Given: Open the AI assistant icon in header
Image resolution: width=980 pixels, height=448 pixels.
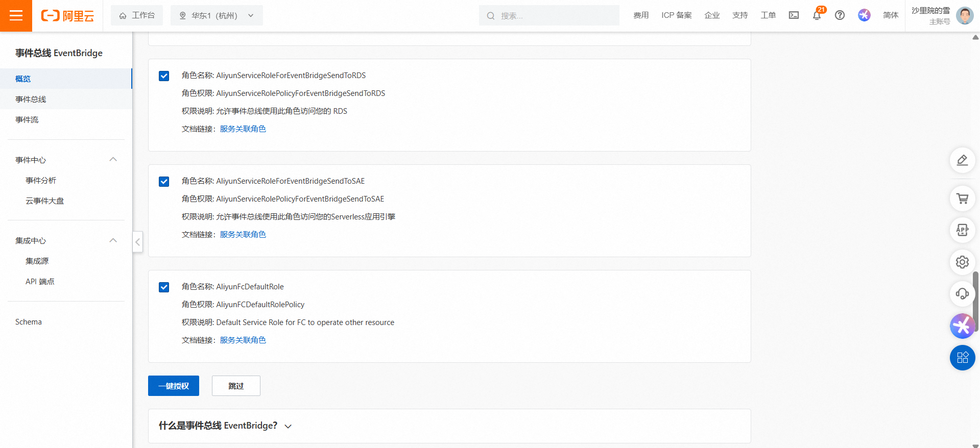Looking at the screenshot, I should point(864,15).
